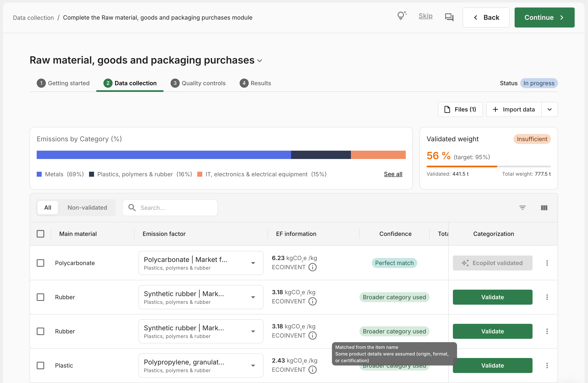588x383 pixels.
Task: Check the Plastic row checkbox
Action: click(x=40, y=365)
